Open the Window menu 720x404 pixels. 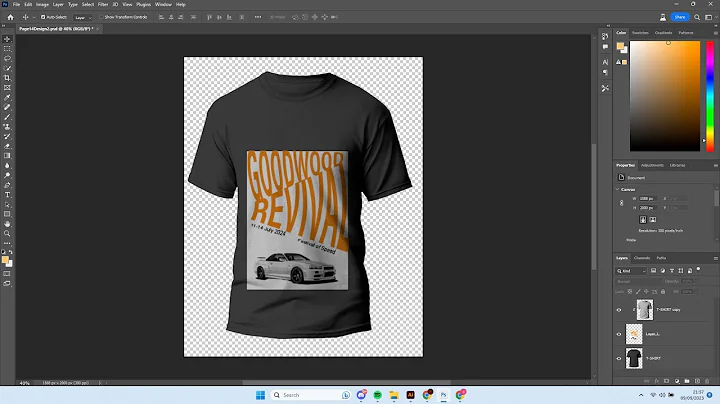pyautogui.click(x=163, y=5)
